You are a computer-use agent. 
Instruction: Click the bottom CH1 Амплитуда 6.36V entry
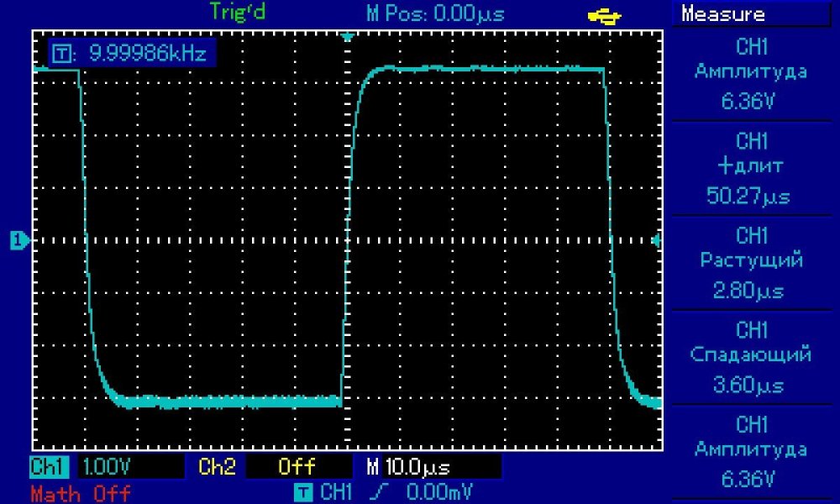click(752, 451)
